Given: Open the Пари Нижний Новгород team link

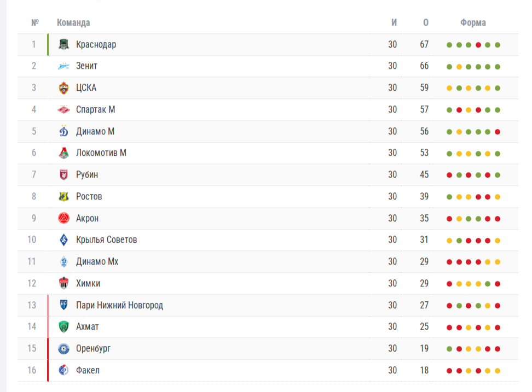Looking at the screenshot, I should click(119, 305).
